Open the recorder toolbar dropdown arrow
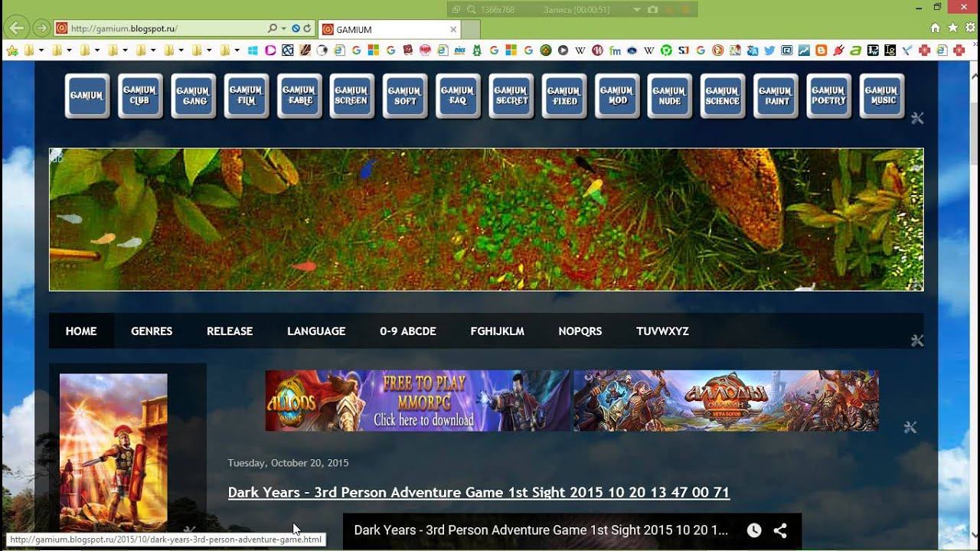980x551 pixels. 636,10
